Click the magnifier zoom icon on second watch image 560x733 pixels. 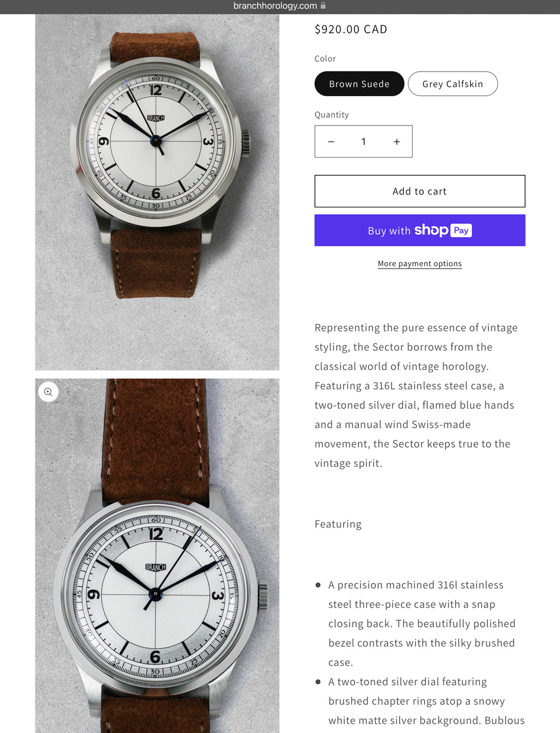point(48,392)
